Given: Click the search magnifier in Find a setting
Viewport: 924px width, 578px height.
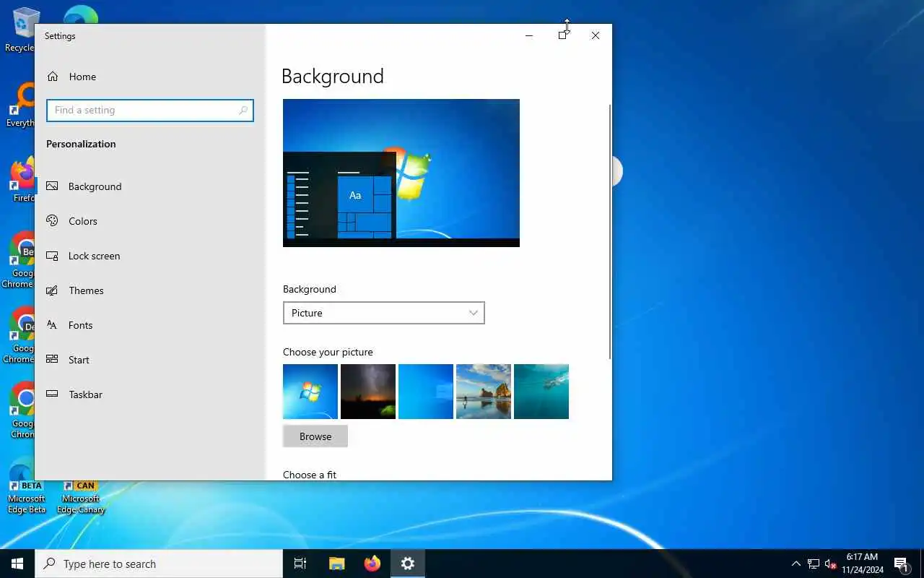Looking at the screenshot, I should [243, 111].
